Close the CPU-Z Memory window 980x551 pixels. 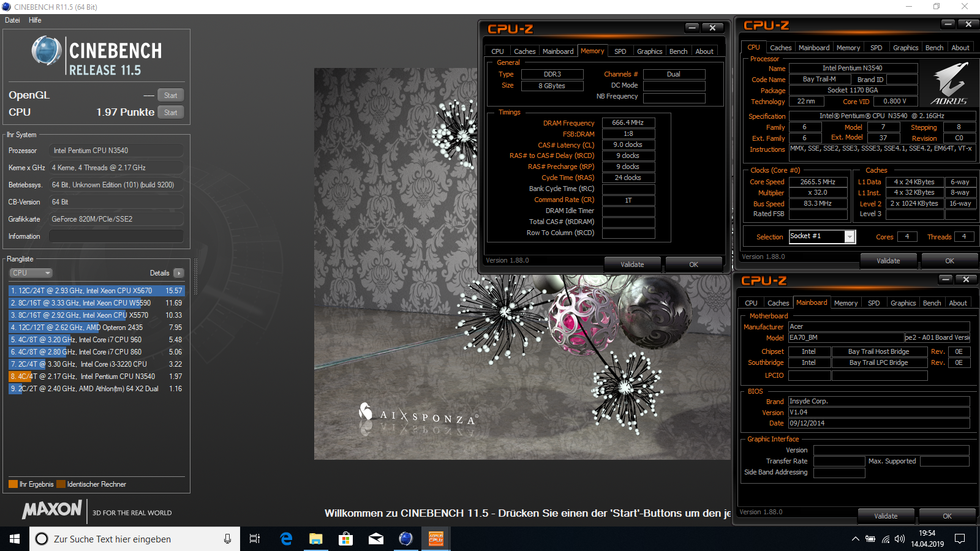click(712, 28)
